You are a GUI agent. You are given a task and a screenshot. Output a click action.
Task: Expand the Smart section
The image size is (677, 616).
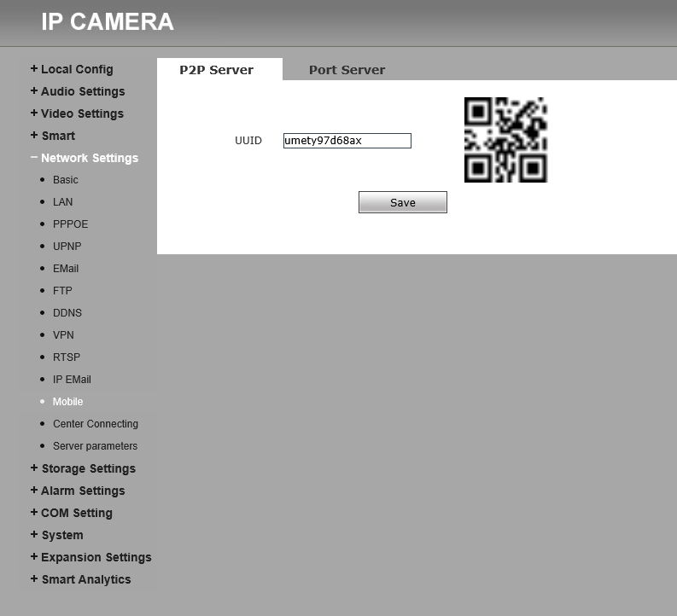[x=53, y=136]
